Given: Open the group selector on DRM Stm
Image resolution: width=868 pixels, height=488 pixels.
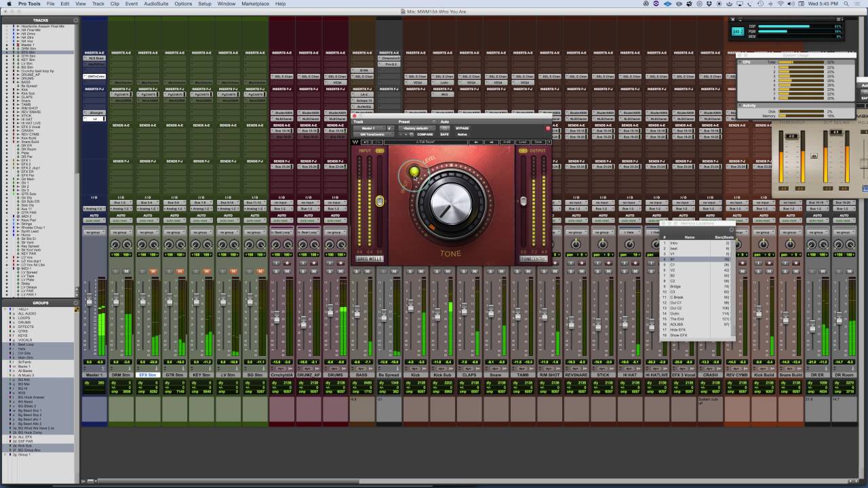Looking at the screenshot, I should pos(121,232).
